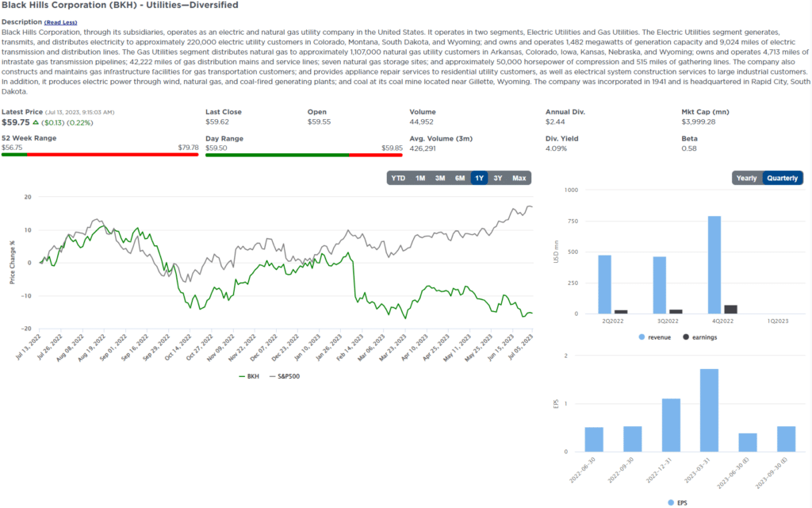This screenshot has width=812, height=508.
Task: Click the Open value $59.55
Action: (x=319, y=121)
